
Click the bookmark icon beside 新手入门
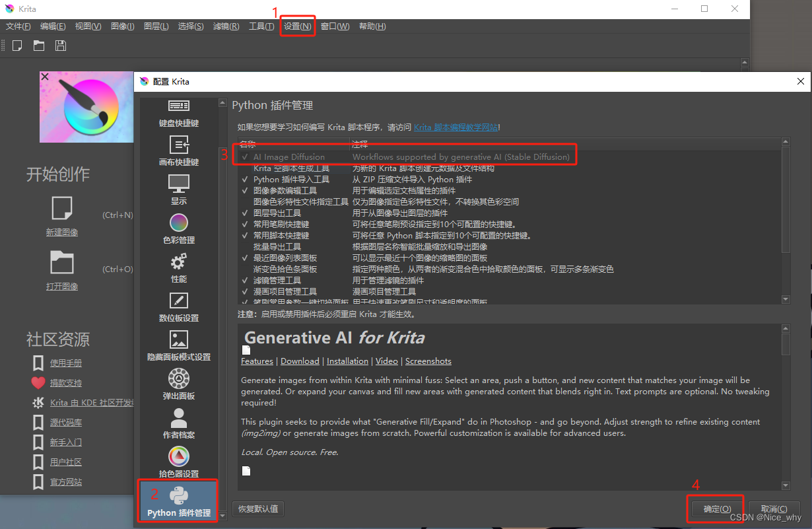click(x=38, y=442)
